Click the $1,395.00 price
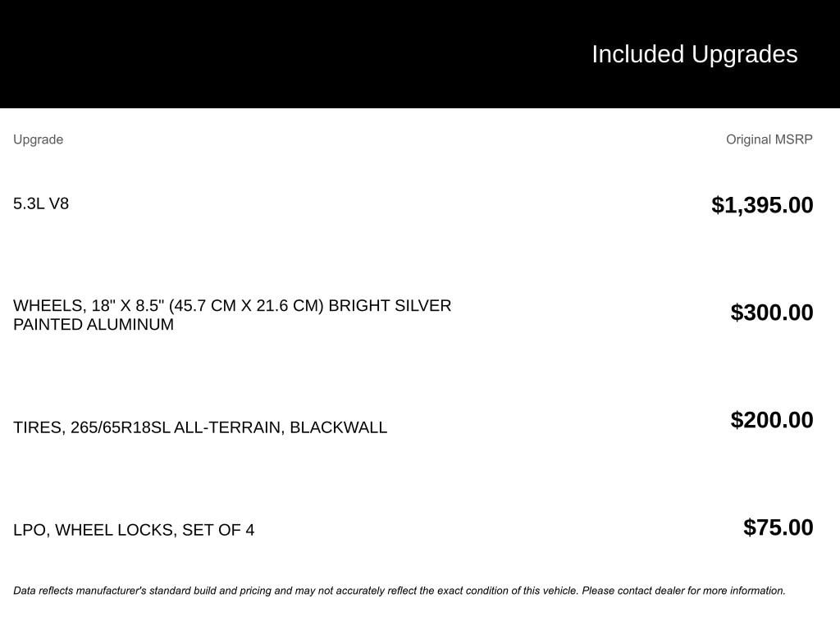The image size is (840, 630). click(762, 205)
